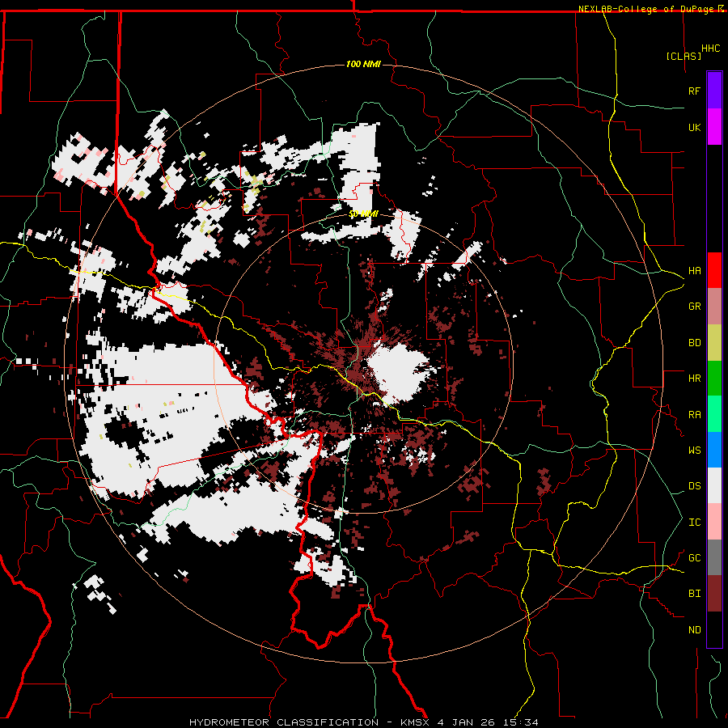This screenshot has width=728, height=728.
Task: Click the HA red legend swatch
Action: [714, 270]
